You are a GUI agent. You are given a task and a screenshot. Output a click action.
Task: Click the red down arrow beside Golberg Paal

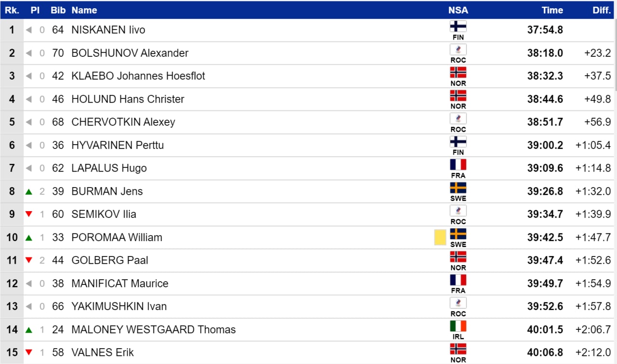click(29, 260)
